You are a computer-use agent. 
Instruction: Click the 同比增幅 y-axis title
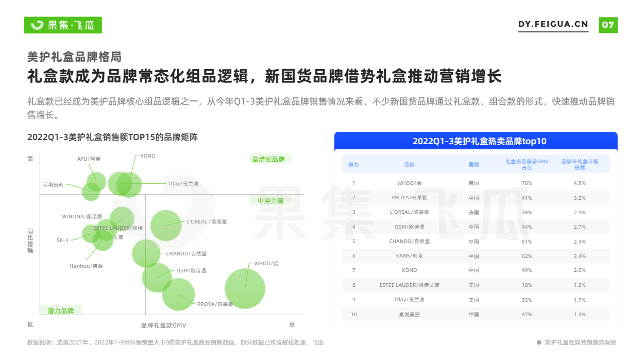click(30, 240)
